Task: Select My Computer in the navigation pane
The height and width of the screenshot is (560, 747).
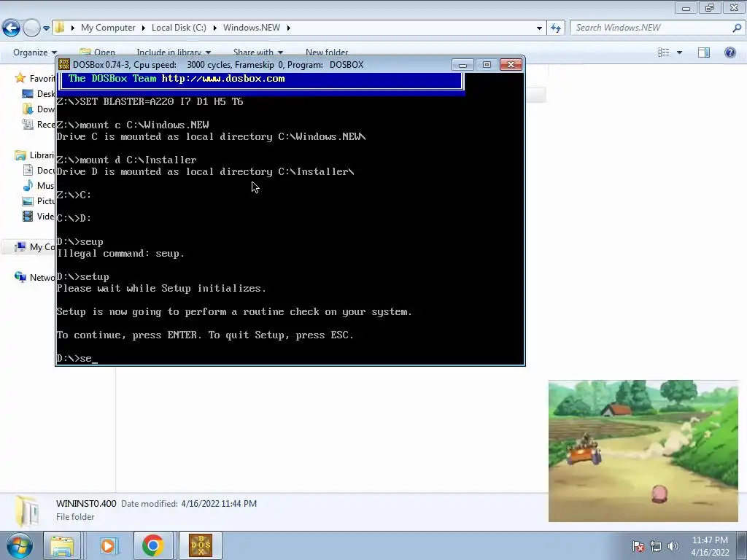Action: click(x=34, y=246)
